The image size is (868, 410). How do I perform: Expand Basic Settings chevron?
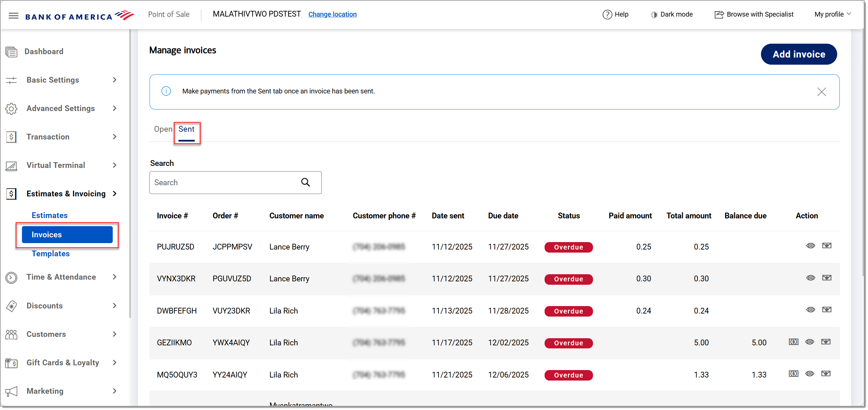[114, 80]
